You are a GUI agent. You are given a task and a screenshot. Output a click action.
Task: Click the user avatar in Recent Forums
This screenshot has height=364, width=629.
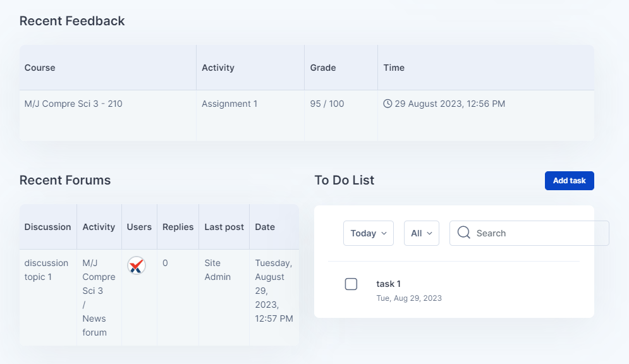pyautogui.click(x=136, y=265)
